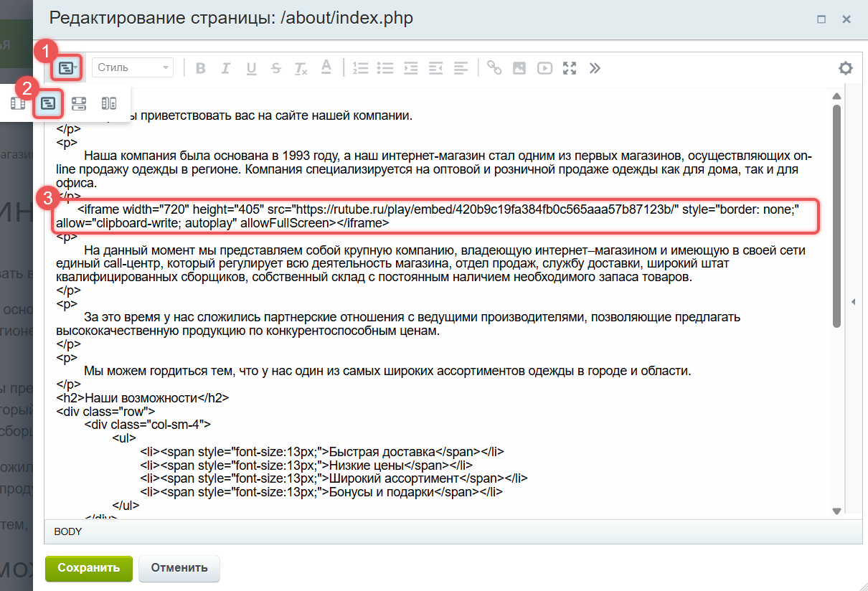Toggle underline formatting

click(x=251, y=68)
